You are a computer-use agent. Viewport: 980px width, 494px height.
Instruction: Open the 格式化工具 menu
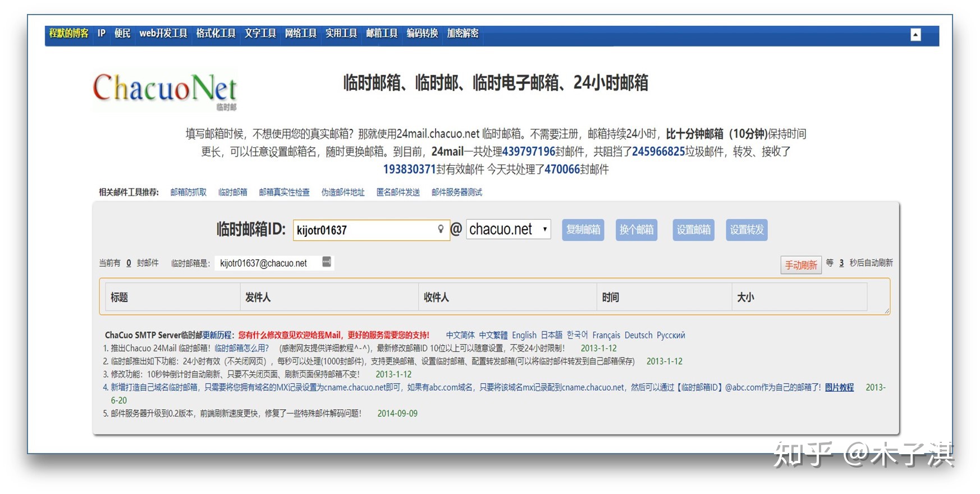click(x=216, y=33)
